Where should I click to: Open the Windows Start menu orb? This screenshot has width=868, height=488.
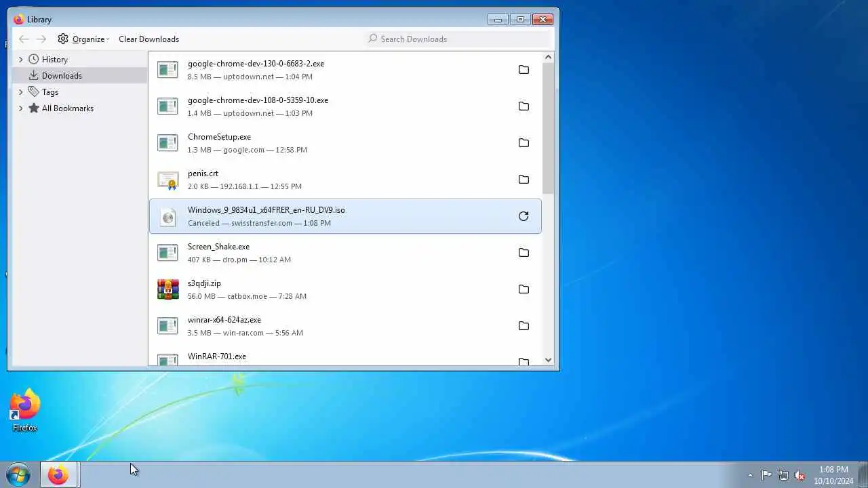pyautogui.click(x=18, y=474)
